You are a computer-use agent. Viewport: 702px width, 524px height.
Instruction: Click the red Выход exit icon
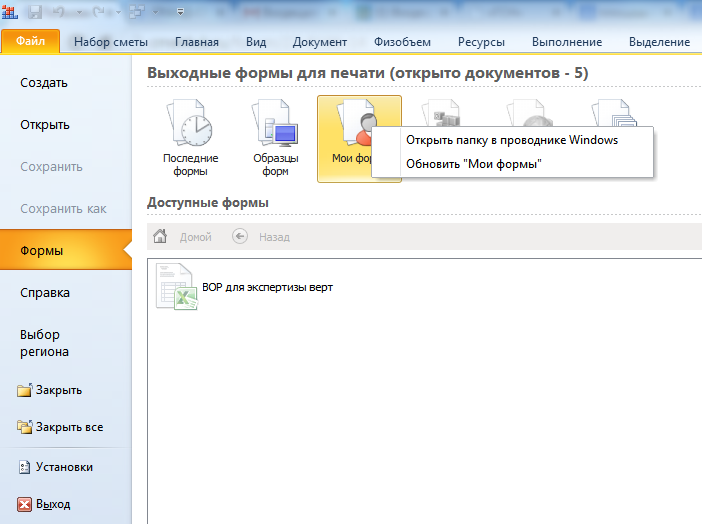coord(25,504)
